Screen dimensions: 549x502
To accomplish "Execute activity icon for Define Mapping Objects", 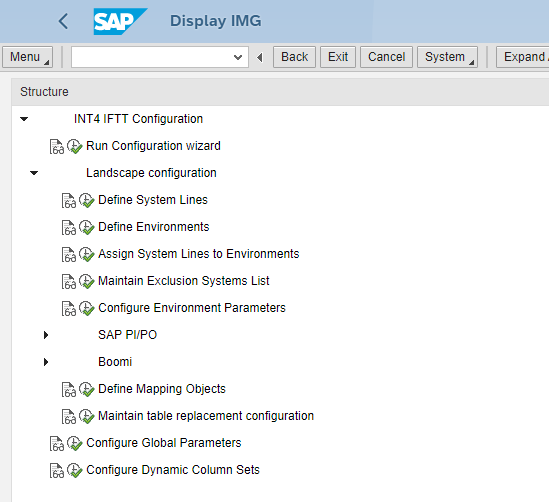I will tap(87, 389).
